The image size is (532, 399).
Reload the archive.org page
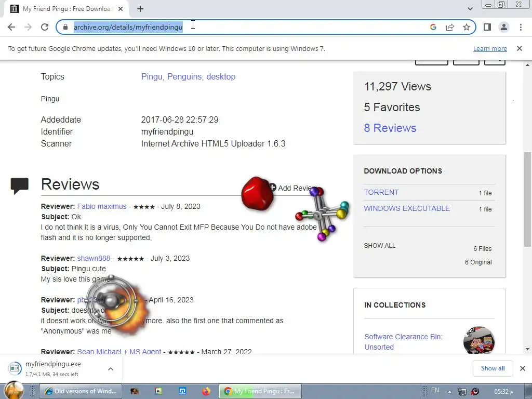click(x=45, y=27)
